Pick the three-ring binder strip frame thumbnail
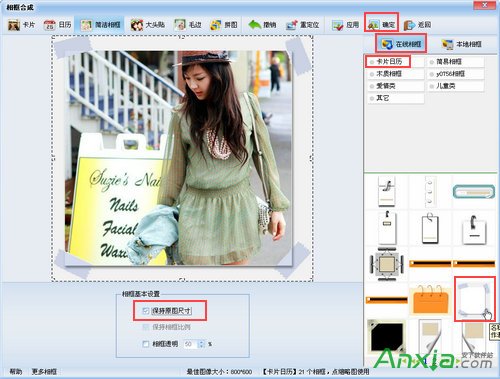Screen dimensions: 500x379 pos(430,191)
